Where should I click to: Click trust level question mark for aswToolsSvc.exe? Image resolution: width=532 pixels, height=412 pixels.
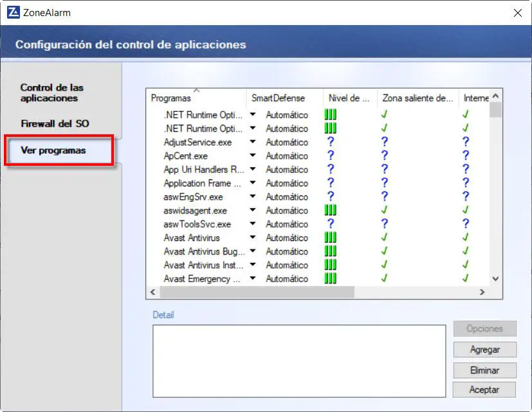click(x=331, y=224)
